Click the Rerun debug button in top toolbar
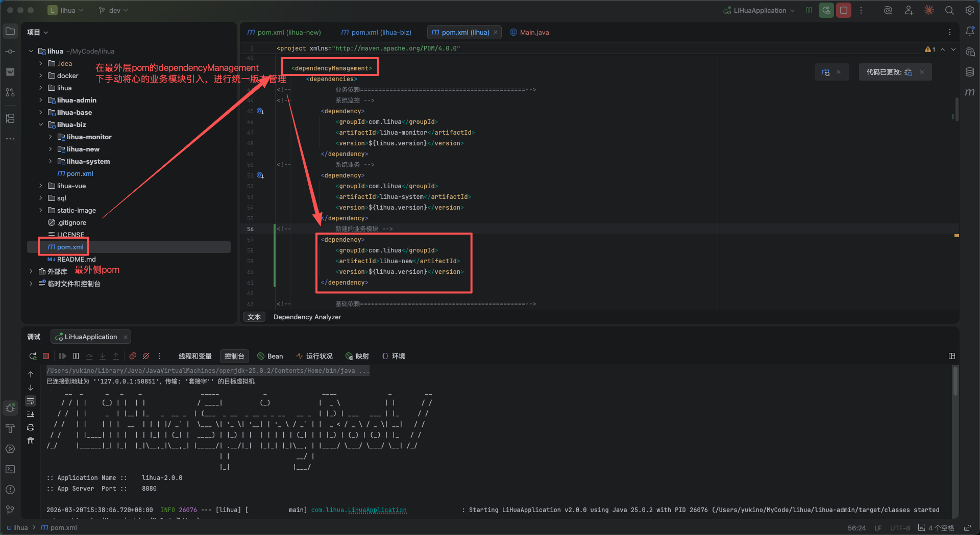The width and height of the screenshot is (980, 535). 826,10
